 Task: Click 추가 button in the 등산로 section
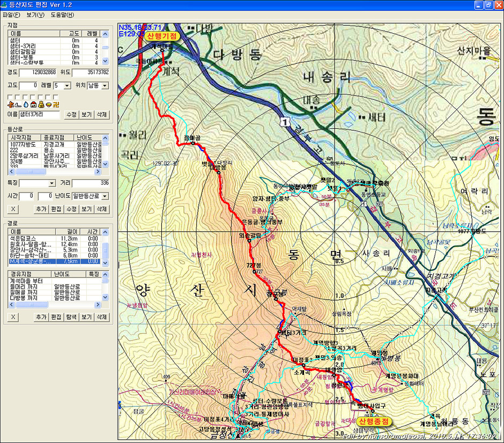coord(41,209)
